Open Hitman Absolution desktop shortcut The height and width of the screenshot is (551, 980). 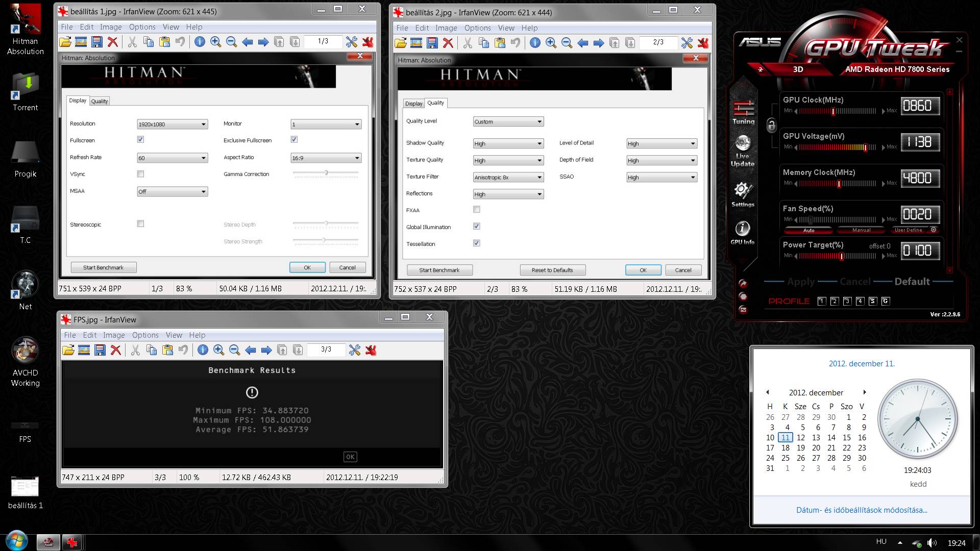pyautogui.click(x=25, y=29)
